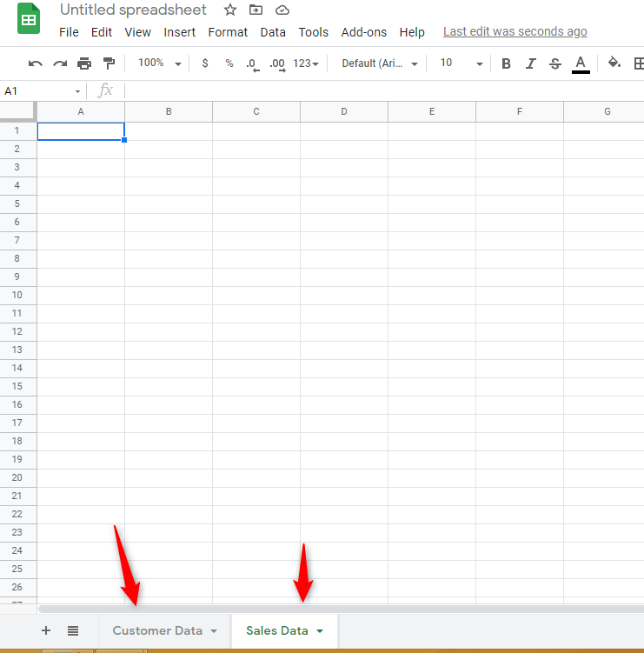The image size is (644, 653).
Task: Toggle italic formatting
Action: point(531,63)
